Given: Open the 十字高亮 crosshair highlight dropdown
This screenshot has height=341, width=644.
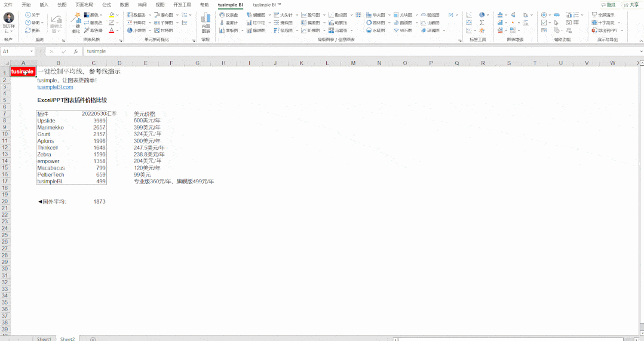Looking at the screenshot, I should point(619,23).
